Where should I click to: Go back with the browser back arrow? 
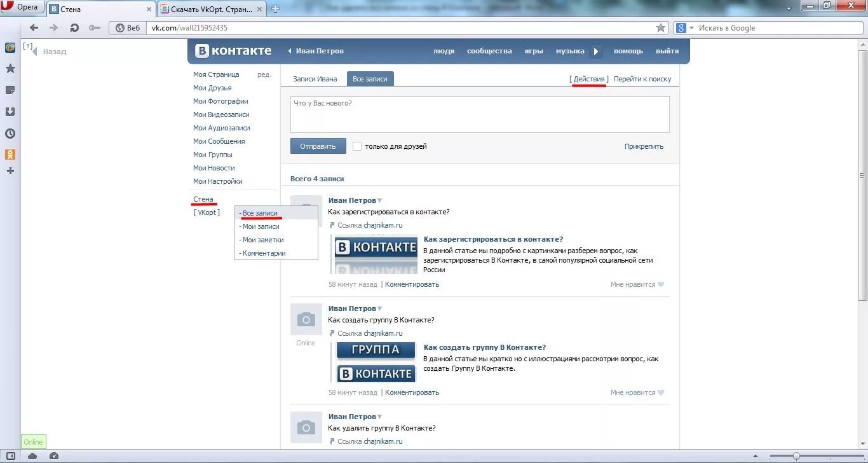click(34, 28)
